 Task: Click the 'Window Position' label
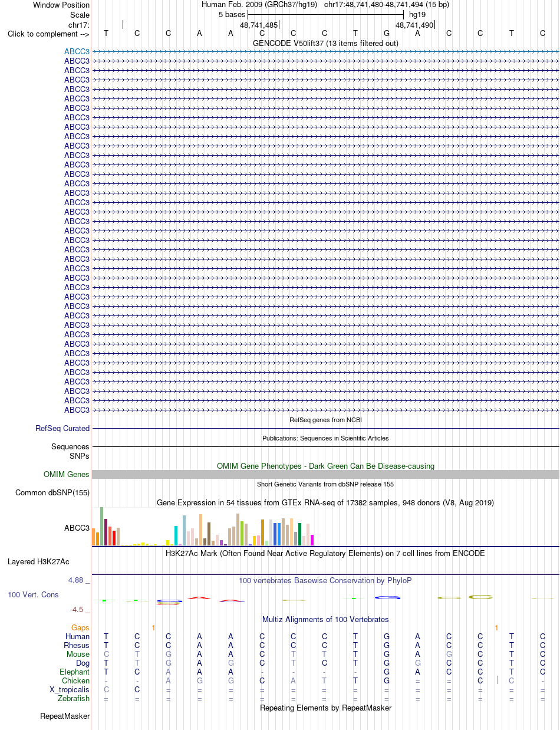pyautogui.click(x=61, y=5)
